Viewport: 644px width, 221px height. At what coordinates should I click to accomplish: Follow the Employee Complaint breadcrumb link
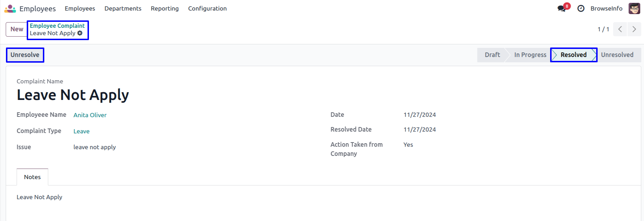coord(57,26)
